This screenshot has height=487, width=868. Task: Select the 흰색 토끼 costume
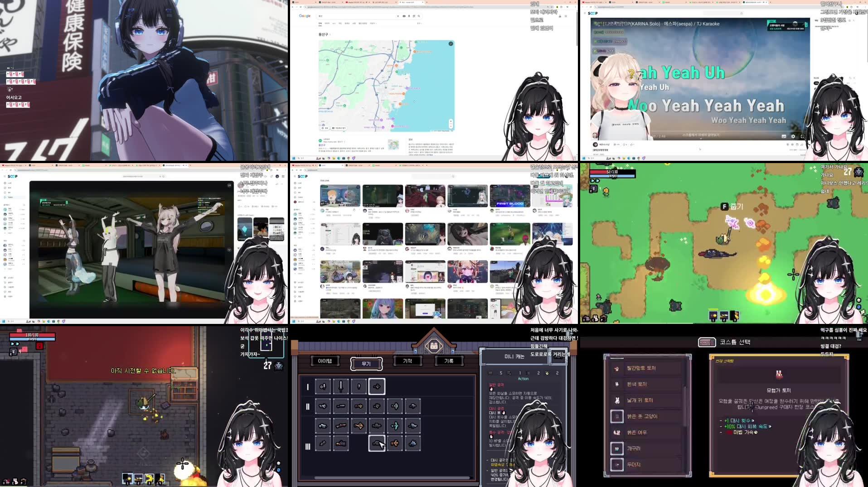[x=646, y=384]
